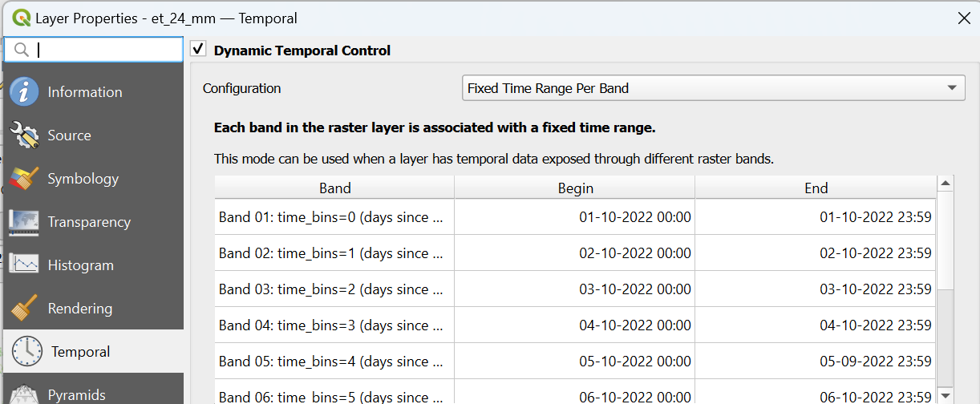Screen dimensions: 980x404
Task: Select the Symbology paintbrush icon
Action: pyautogui.click(x=24, y=179)
